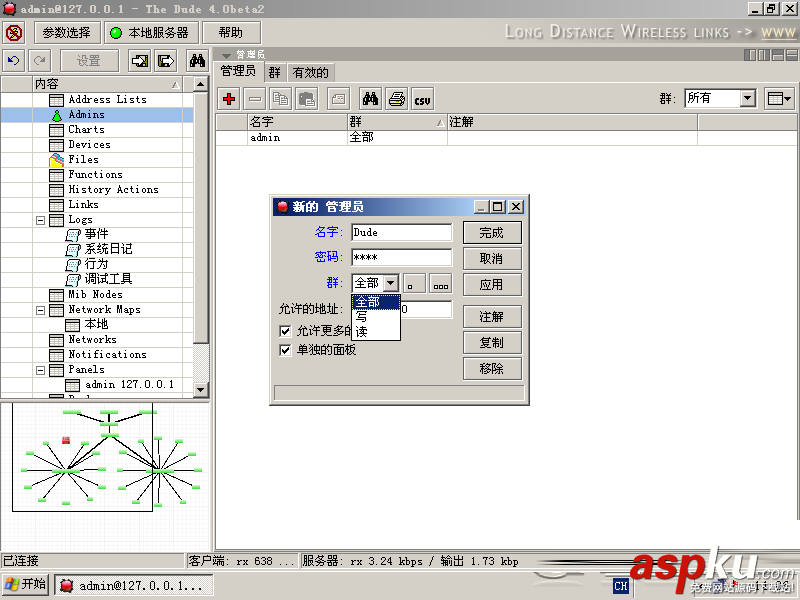Click the red disconnect icon in top toolbar
The image size is (800, 600).
tap(14, 33)
